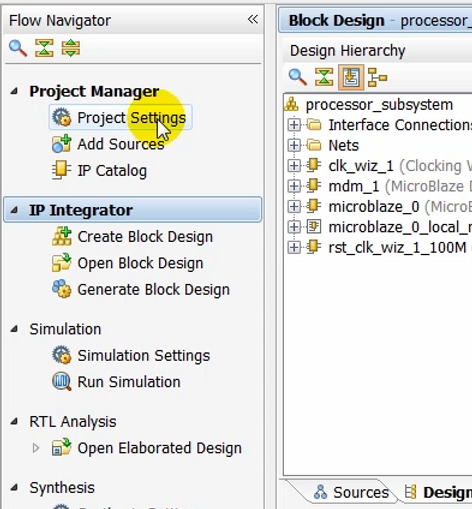472x509 pixels.
Task: Select the rst_clk_wiz_1_100M row label
Action: (x=397, y=247)
